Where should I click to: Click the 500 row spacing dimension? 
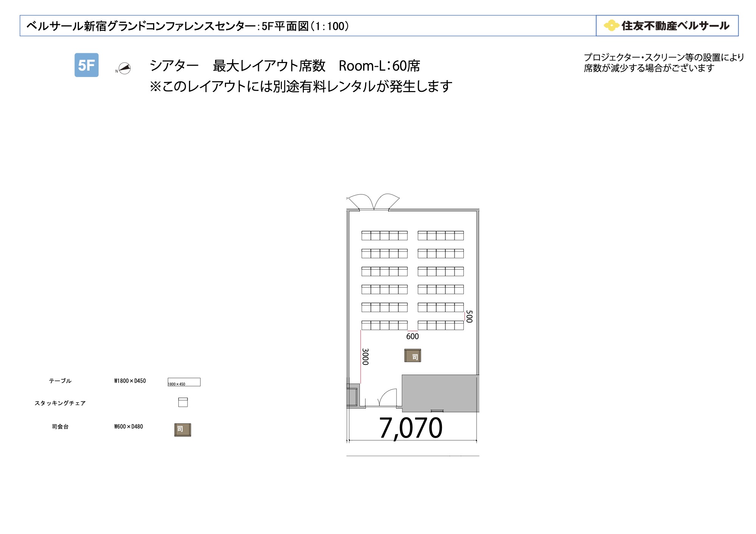[x=469, y=316]
